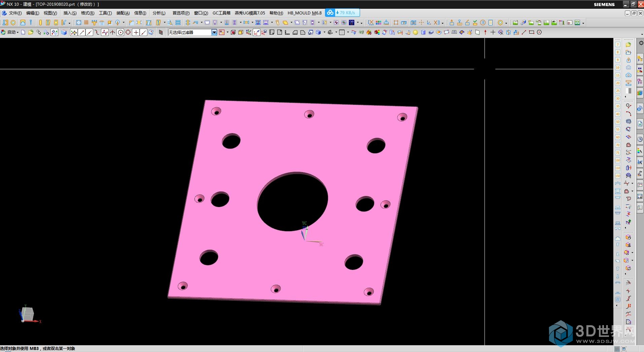644x352 pixels.
Task: Select the rectangle sketch tool
Action: pos(532,32)
